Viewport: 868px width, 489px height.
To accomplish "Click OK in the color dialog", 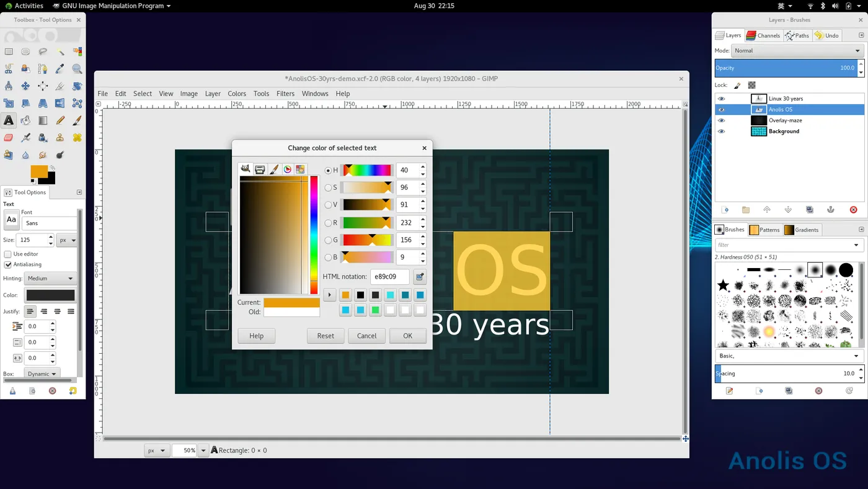I will click(407, 336).
